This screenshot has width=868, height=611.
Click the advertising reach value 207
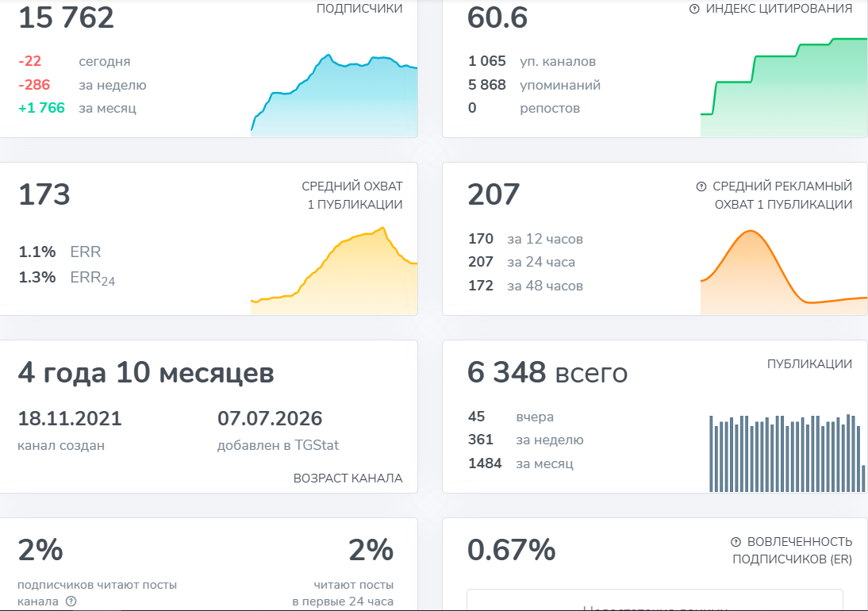click(494, 195)
